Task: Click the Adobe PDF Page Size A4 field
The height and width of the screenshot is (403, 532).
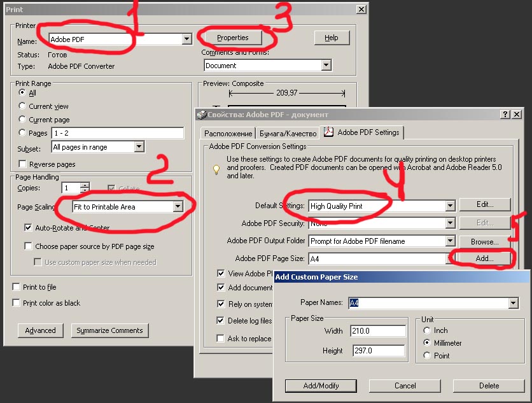Action: point(377,258)
